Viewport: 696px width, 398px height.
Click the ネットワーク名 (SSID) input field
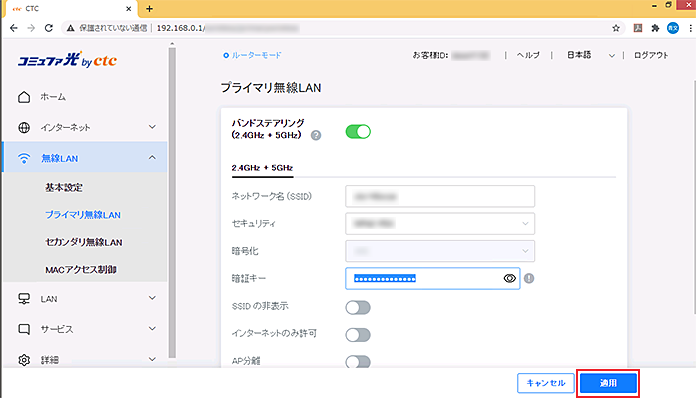pos(440,196)
